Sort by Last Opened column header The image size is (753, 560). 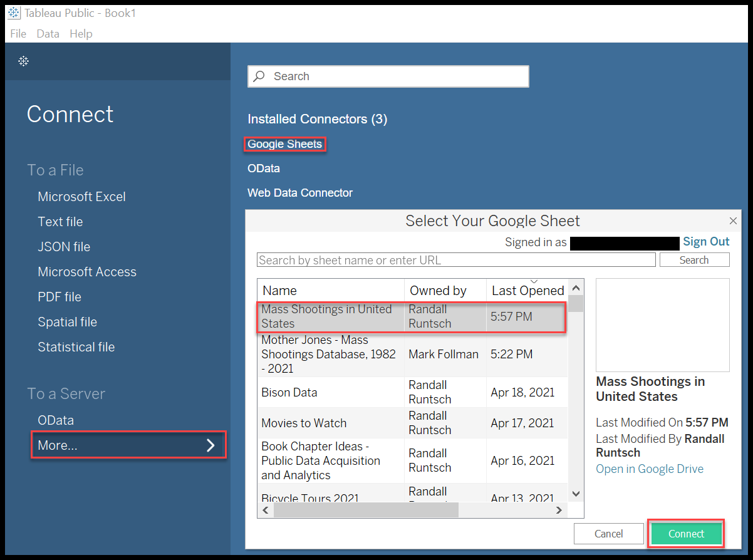[x=527, y=291]
